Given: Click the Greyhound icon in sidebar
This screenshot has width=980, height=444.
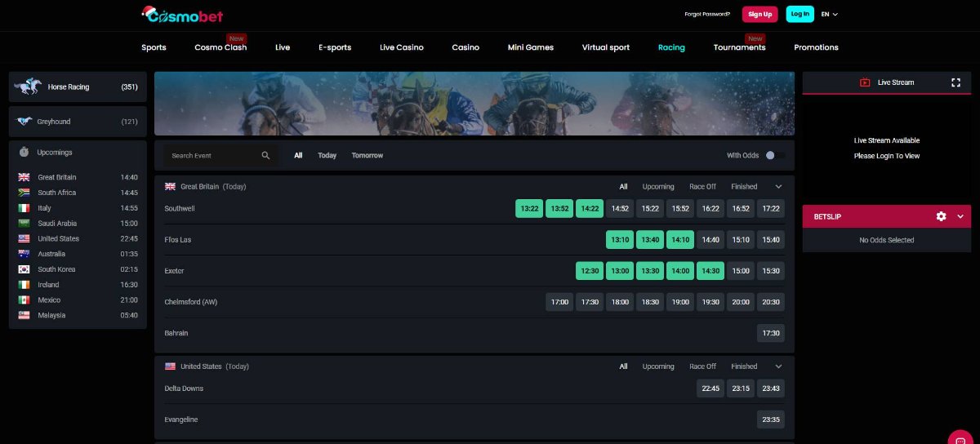Looking at the screenshot, I should tap(24, 122).
